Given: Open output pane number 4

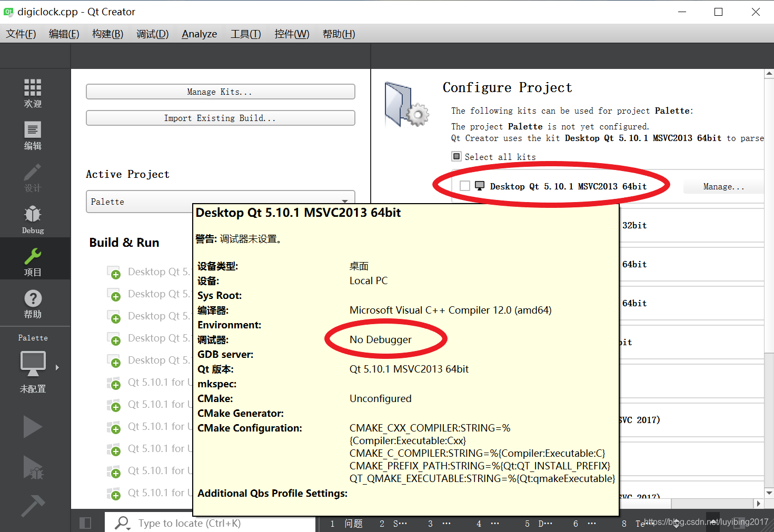Looking at the screenshot, I should click(x=488, y=524).
